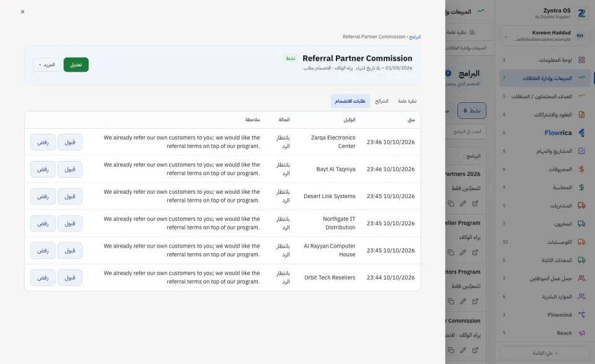
Task: Open the Reach megaphone icon
Action: coord(581,333)
